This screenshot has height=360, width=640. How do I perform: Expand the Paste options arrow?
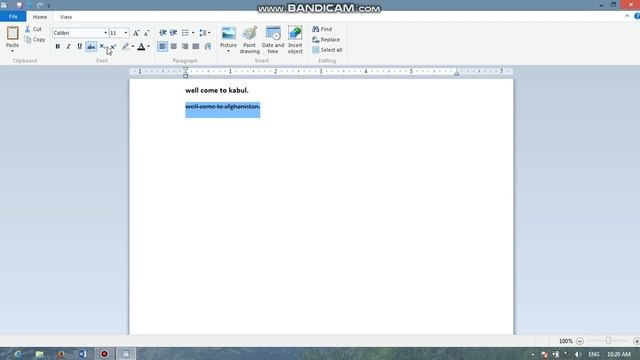pos(12,51)
